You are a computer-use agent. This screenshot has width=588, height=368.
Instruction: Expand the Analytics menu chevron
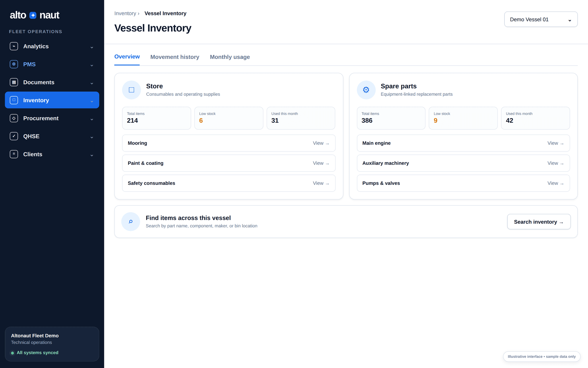pos(92,47)
